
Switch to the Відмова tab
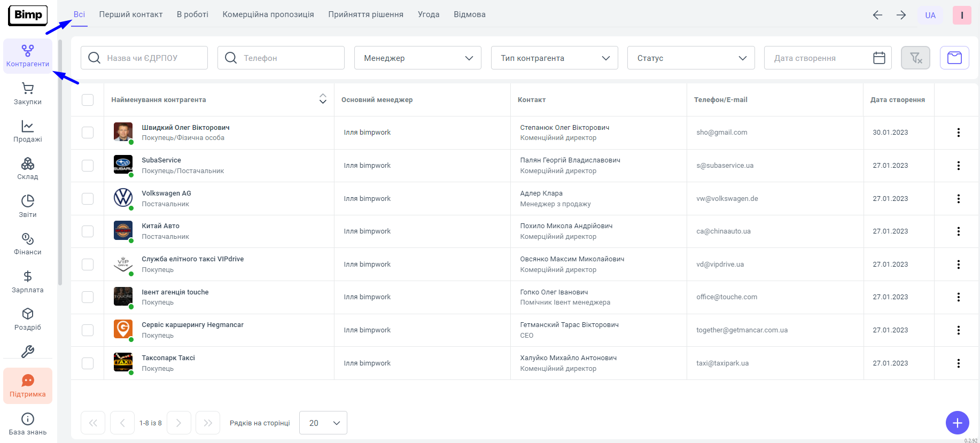click(469, 14)
